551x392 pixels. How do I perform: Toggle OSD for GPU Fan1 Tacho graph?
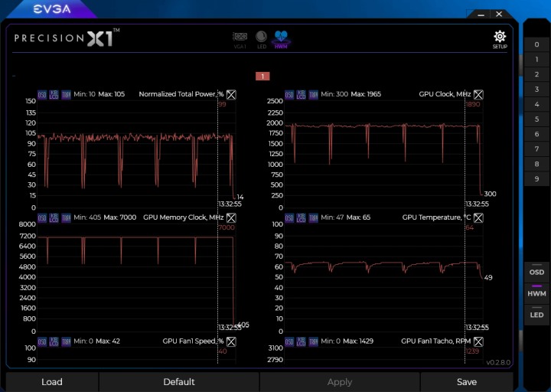(x=289, y=341)
